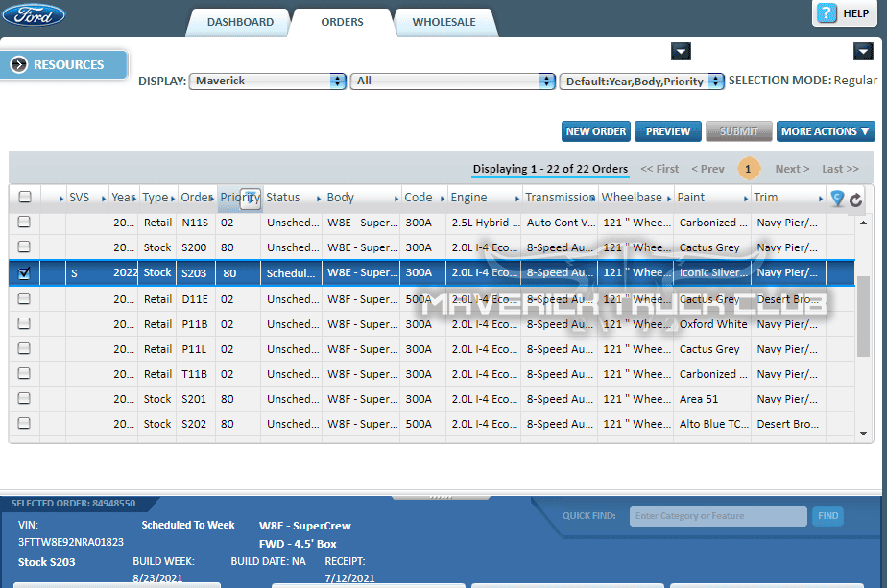Select the Oxford White paint cell
This screenshot has height=588, width=887.
coord(712,324)
